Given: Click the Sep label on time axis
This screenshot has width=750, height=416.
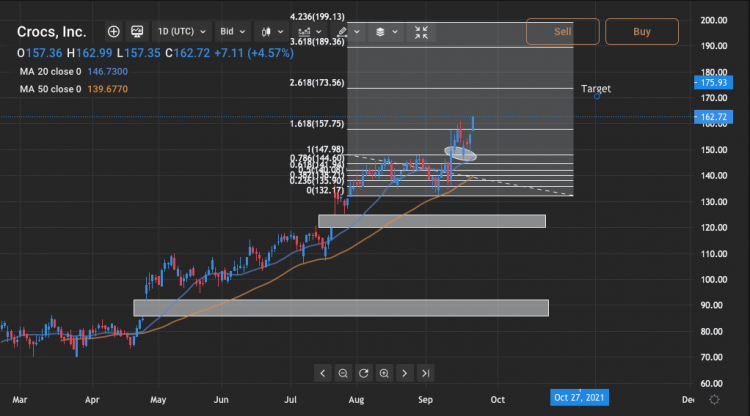Looking at the screenshot, I should (x=425, y=400).
